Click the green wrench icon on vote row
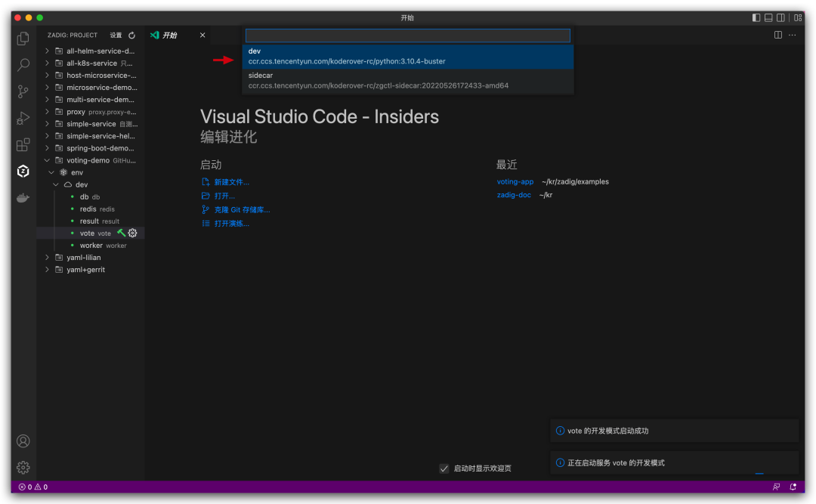Image resolution: width=816 pixels, height=504 pixels. tap(121, 233)
